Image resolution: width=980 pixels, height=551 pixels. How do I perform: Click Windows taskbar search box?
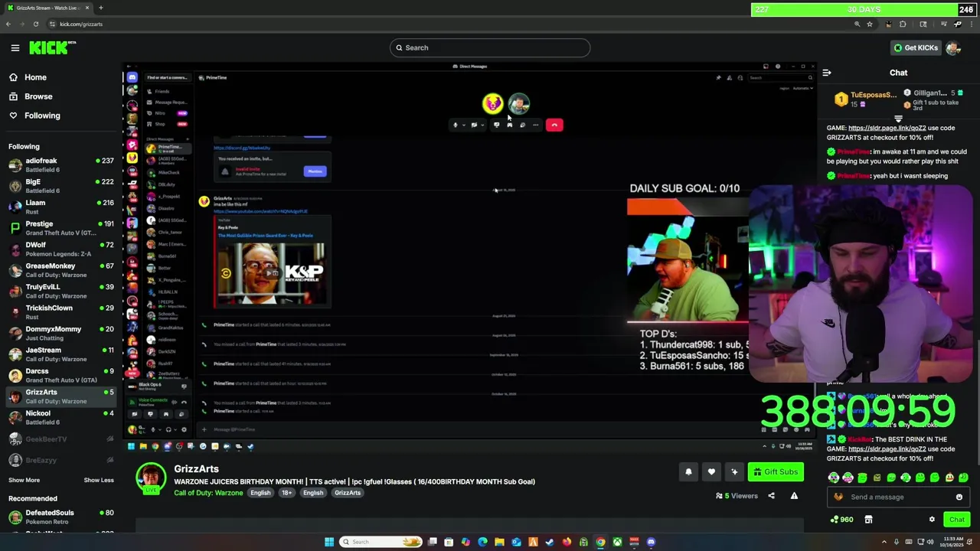click(x=381, y=542)
